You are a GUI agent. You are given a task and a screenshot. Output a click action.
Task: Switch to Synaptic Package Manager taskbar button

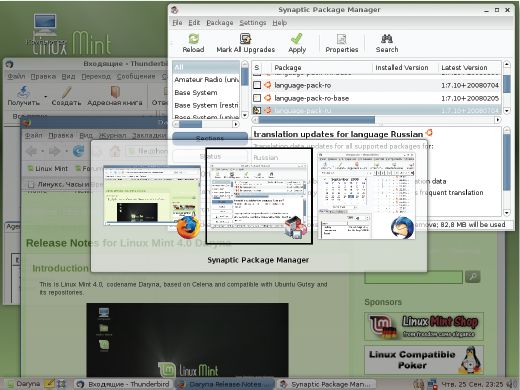coord(327,384)
